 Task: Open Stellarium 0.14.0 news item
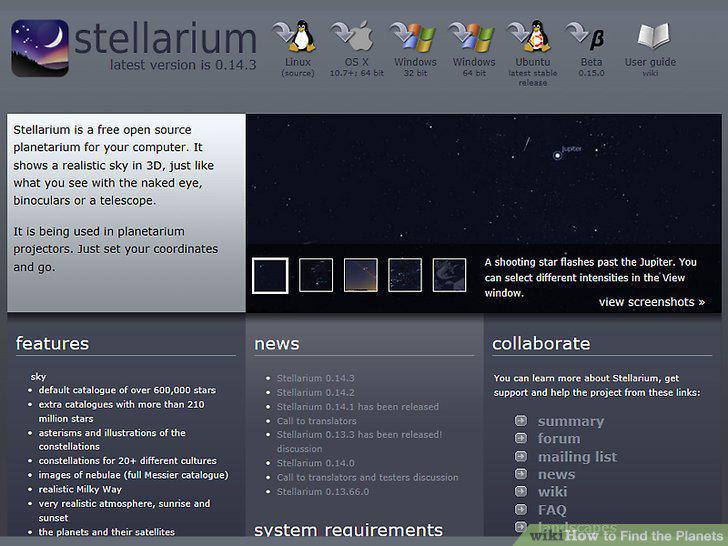pyautogui.click(x=316, y=463)
